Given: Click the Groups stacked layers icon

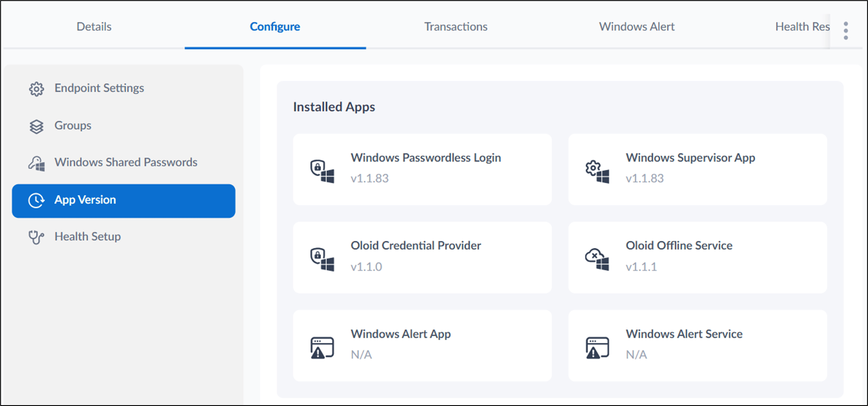Looking at the screenshot, I should pos(36,127).
